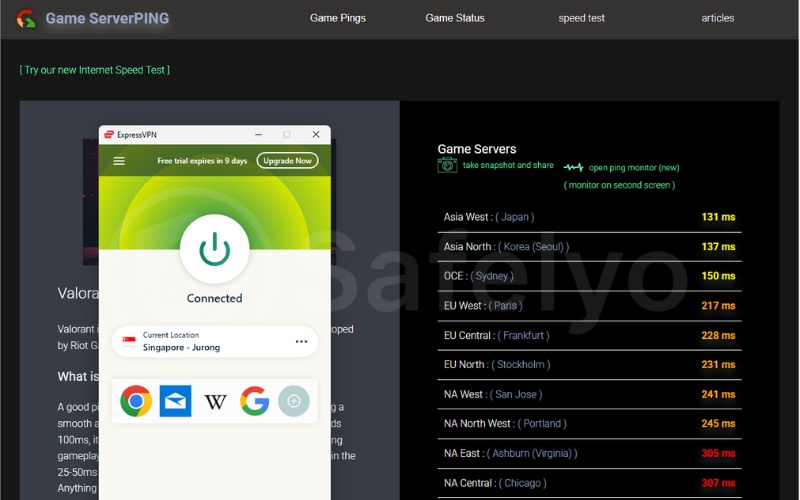Screen dimensions: 800x500
Task: Click the Free trial expires in 9 days text
Action: coord(202,161)
